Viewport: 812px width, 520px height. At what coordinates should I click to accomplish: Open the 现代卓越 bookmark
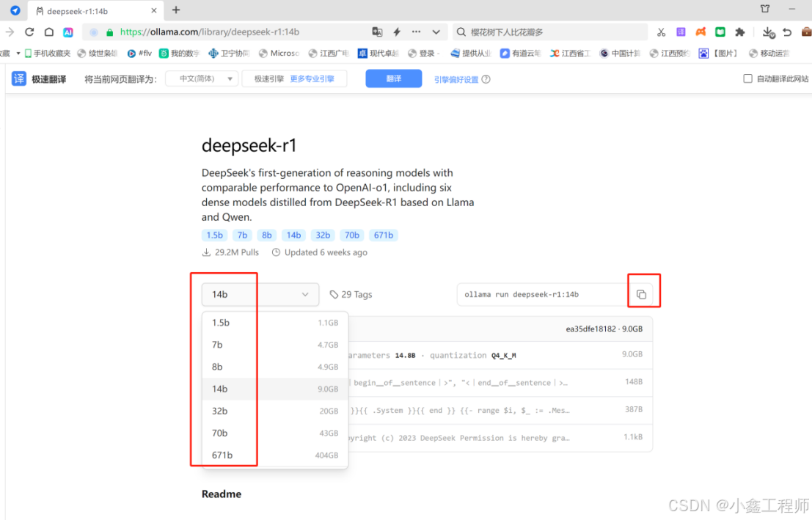(378, 54)
